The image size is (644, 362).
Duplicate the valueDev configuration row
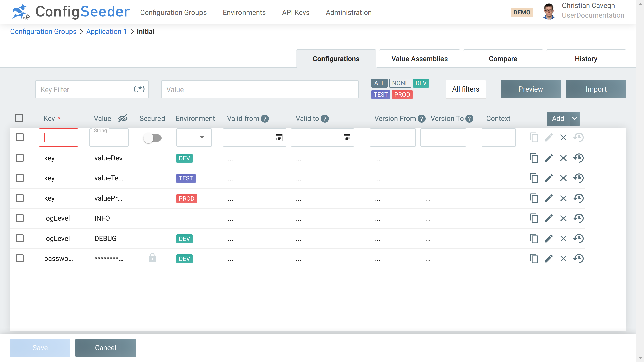pos(534,158)
